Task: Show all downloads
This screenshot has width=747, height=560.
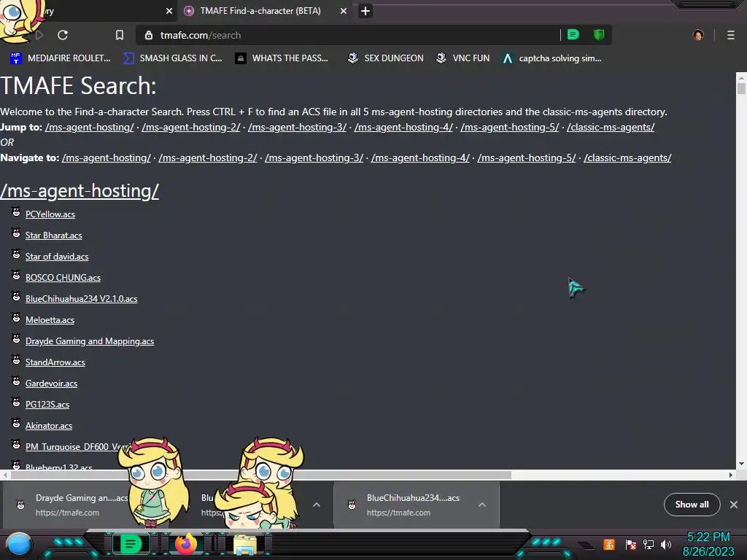Action: [692, 505]
